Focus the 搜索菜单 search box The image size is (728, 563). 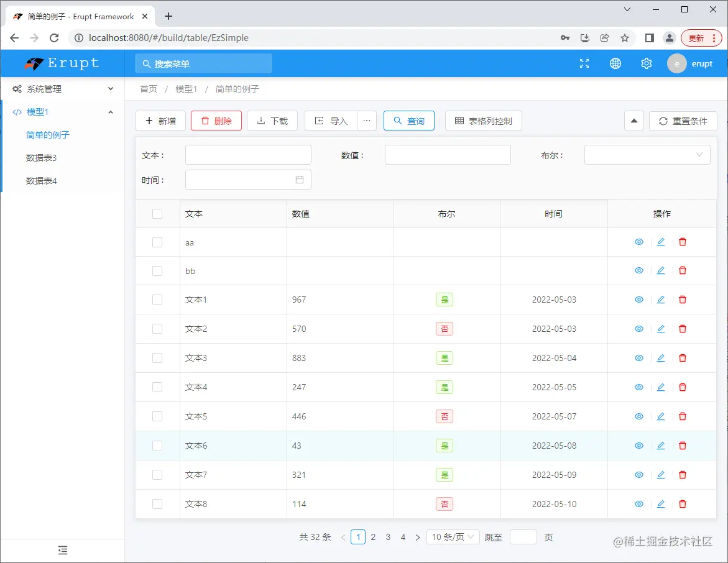(203, 63)
